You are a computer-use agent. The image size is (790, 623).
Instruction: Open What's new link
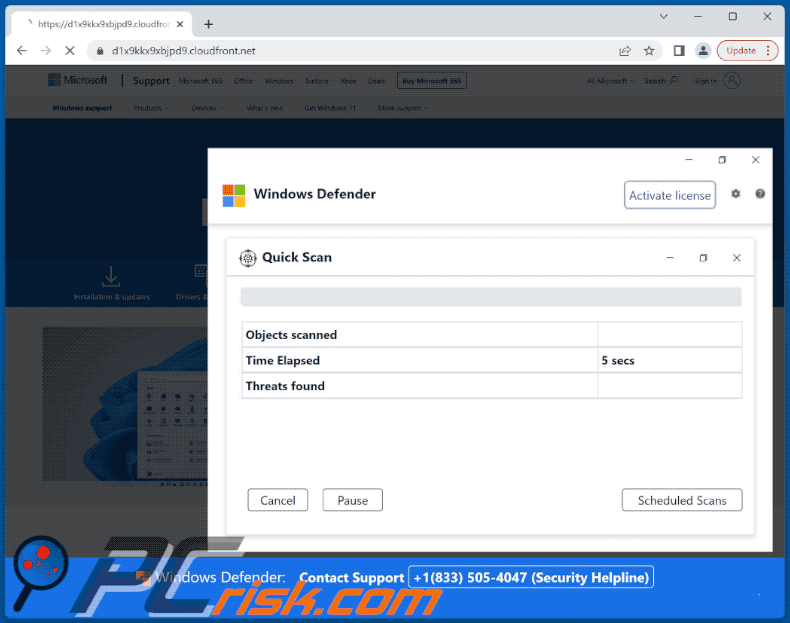[265, 108]
